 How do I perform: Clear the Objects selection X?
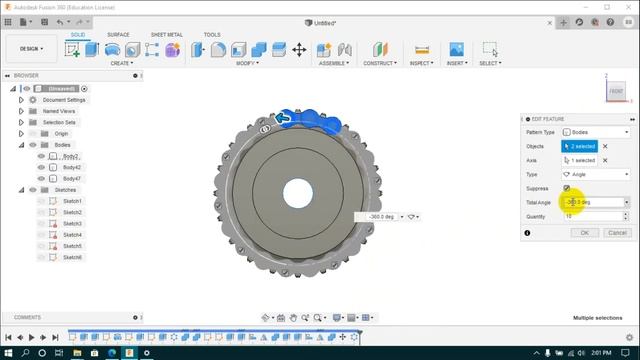tap(605, 146)
